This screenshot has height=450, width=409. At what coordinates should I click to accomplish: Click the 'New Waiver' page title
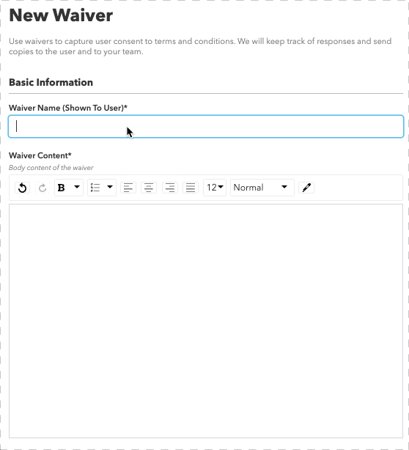(x=61, y=15)
